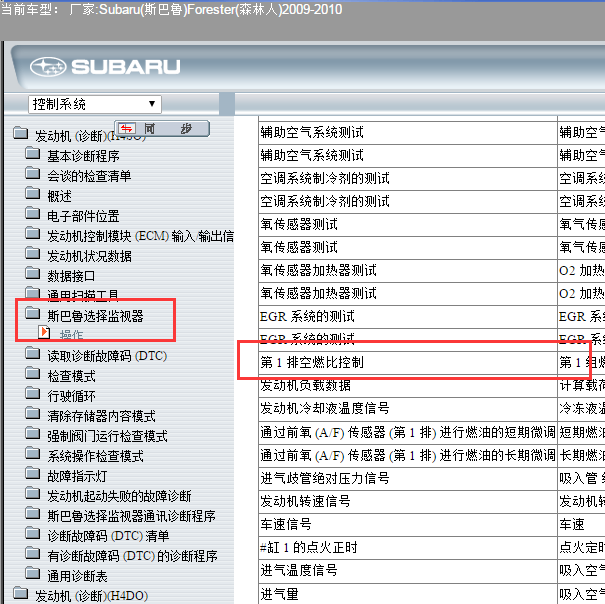Select 检查模式 tree entry
The image size is (605, 604).
point(71,376)
